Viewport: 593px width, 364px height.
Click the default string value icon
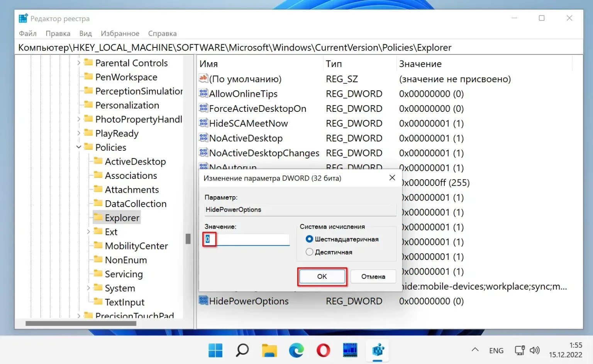[x=203, y=78]
